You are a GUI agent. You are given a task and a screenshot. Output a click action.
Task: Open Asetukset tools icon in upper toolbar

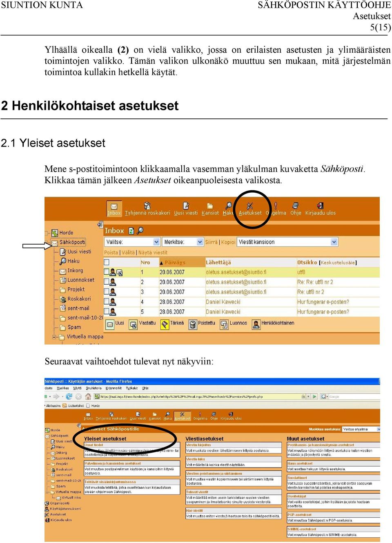point(250,206)
